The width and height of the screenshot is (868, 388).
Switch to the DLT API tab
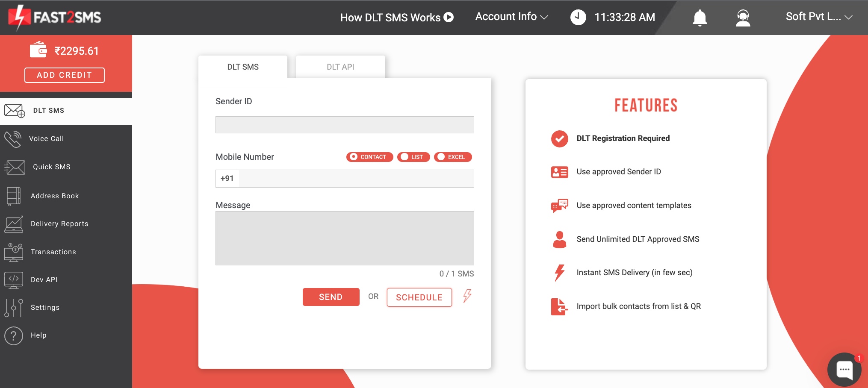tap(340, 67)
